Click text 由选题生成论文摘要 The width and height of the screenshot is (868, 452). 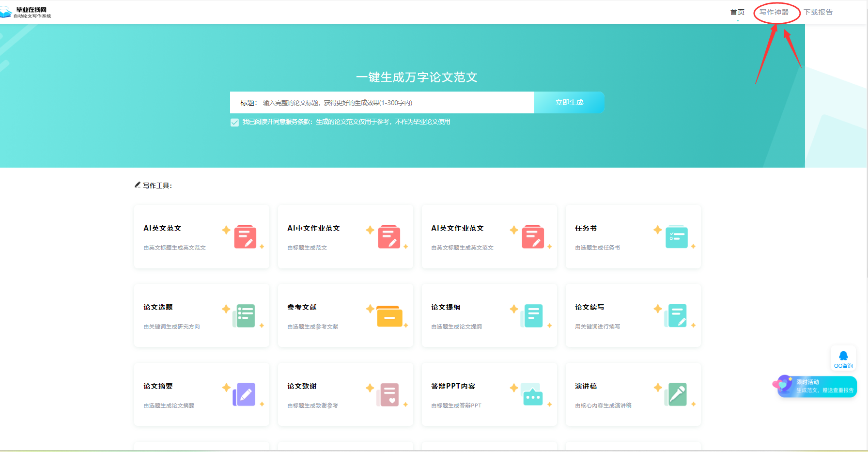point(169,405)
